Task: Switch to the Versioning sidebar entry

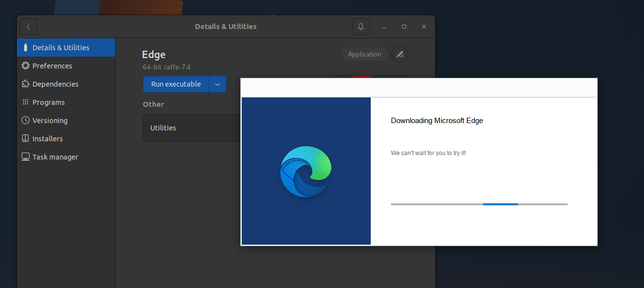Action: point(66,121)
